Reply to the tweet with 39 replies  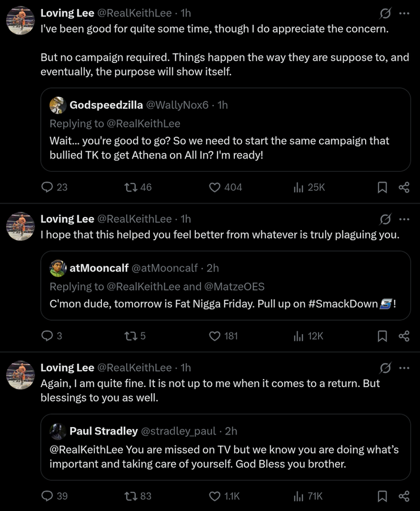click(x=48, y=496)
